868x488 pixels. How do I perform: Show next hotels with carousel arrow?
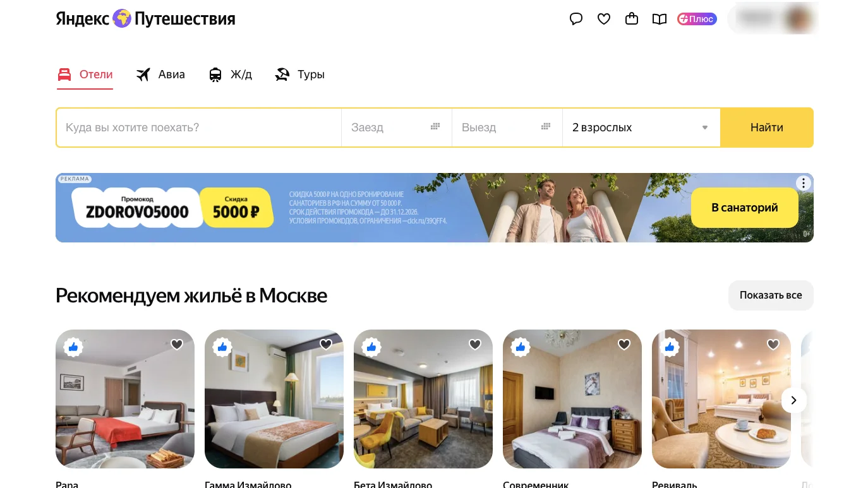tap(794, 400)
